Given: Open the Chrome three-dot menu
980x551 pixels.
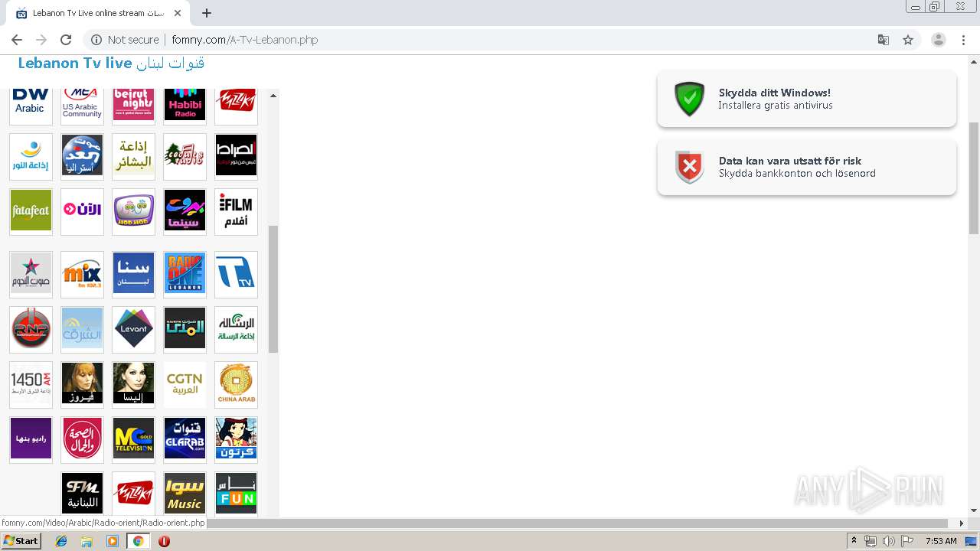Looking at the screenshot, I should (964, 40).
